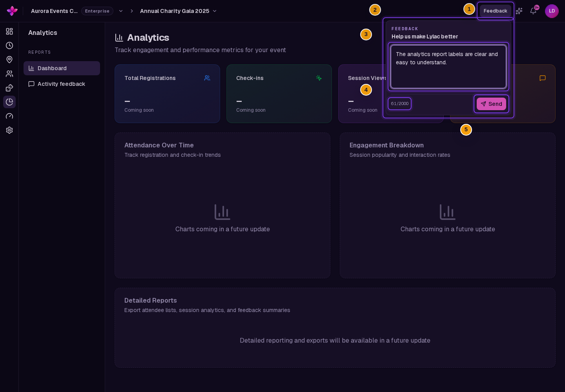Click "Session popularity and interaction rates" subtitle
565x392 pixels.
[400, 155]
